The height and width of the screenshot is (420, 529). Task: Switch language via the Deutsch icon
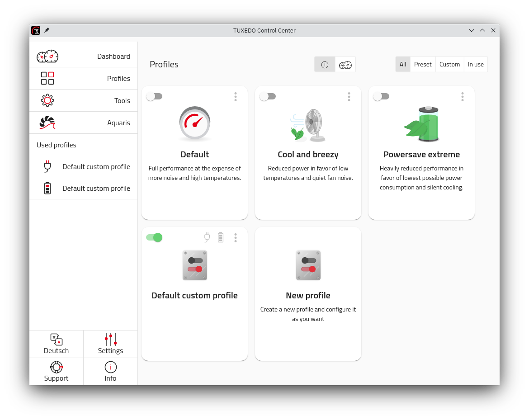pyautogui.click(x=57, y=340)
